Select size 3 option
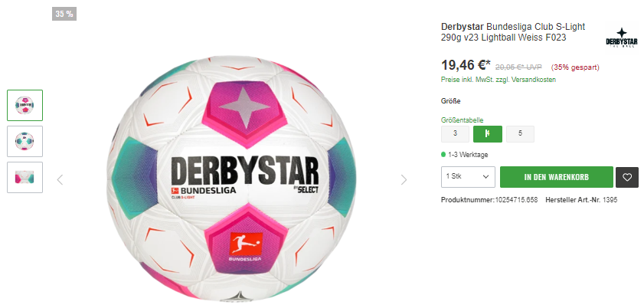The width and height of the screenshot is (644, 305). coord(455,134)
